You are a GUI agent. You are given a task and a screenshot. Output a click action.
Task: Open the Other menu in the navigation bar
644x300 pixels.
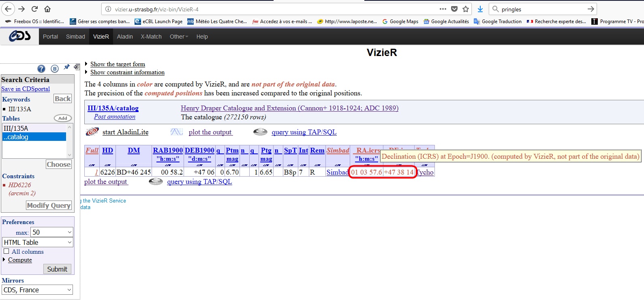(x=179, y=37)
